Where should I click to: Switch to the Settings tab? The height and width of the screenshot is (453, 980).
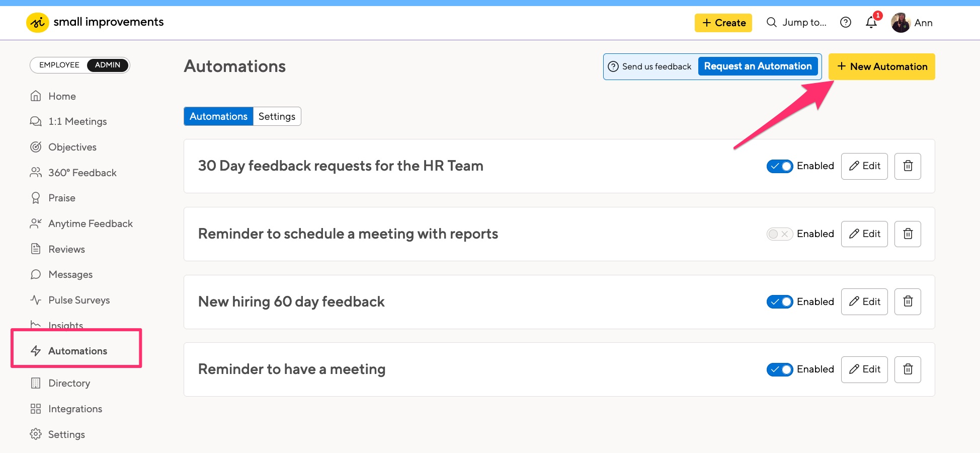(276, 116)
